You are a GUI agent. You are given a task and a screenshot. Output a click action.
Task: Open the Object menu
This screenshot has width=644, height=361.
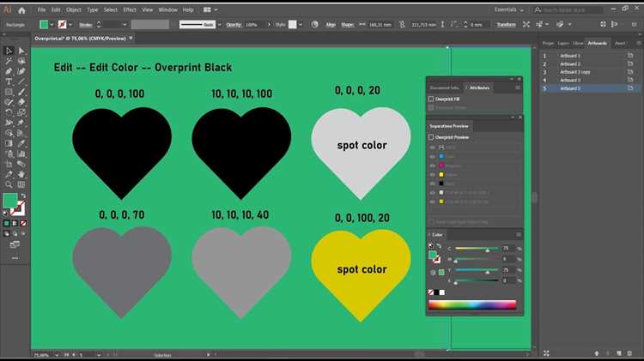74,9
